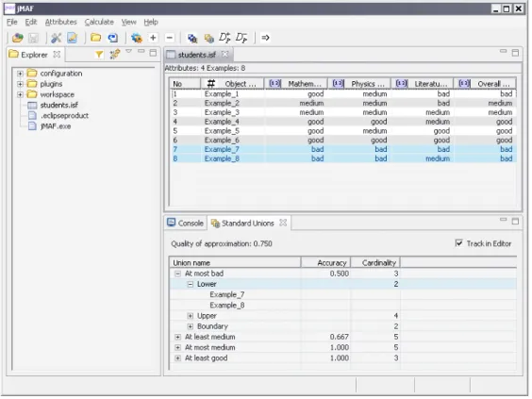The width and height of the screenshot is (532, 399).
Task: Click the refresh icon in toolbar
Action: point(112,38)
